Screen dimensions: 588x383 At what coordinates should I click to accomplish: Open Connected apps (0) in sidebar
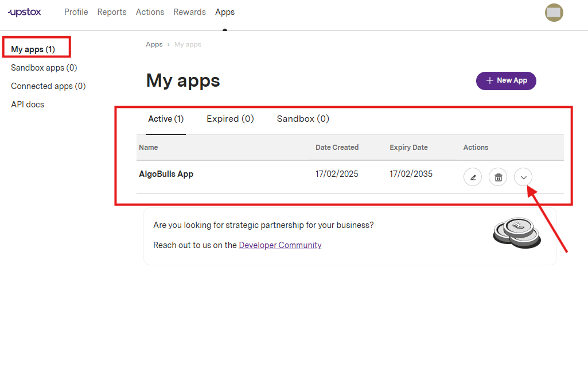tap(48, 86)
